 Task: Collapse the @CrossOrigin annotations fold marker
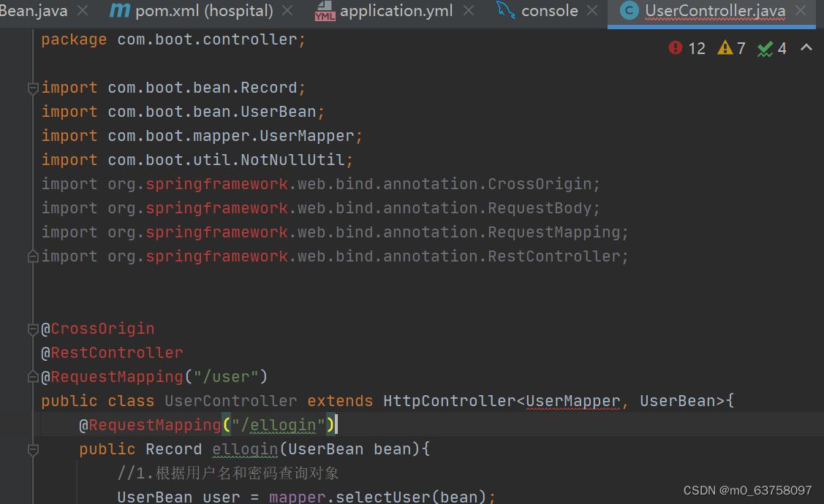[x=32, y=329]
